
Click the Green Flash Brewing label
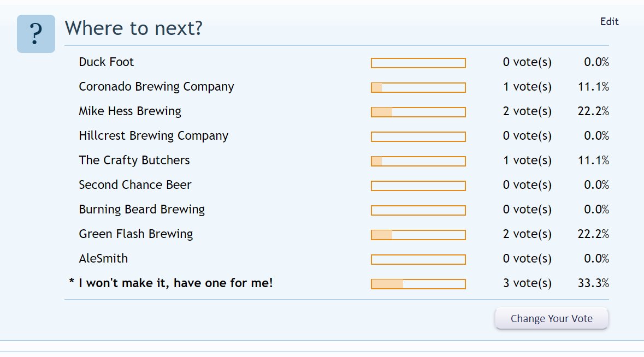[x=135, y=234]
